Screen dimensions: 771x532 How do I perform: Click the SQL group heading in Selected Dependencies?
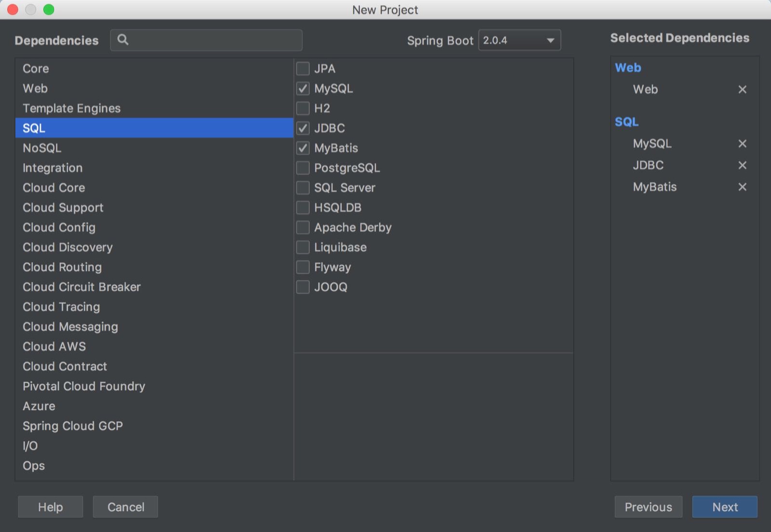coord(626,122)
